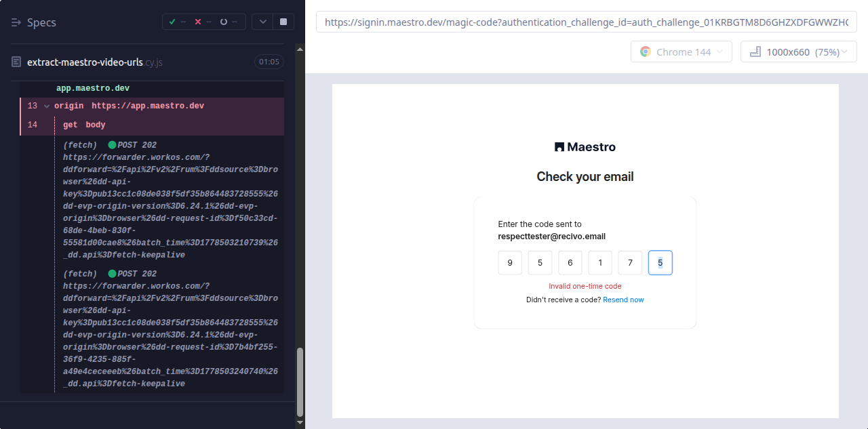Open the Specs list sidebar icon

click(x=17, y=22)
